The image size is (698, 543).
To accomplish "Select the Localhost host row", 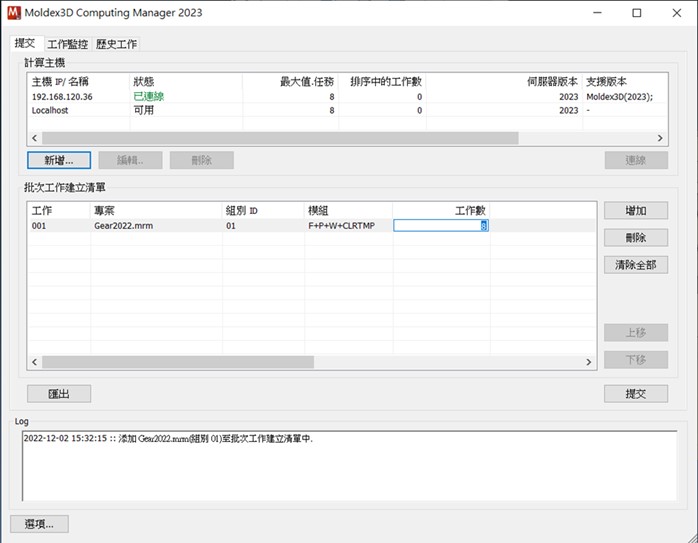I will [347, 110].
